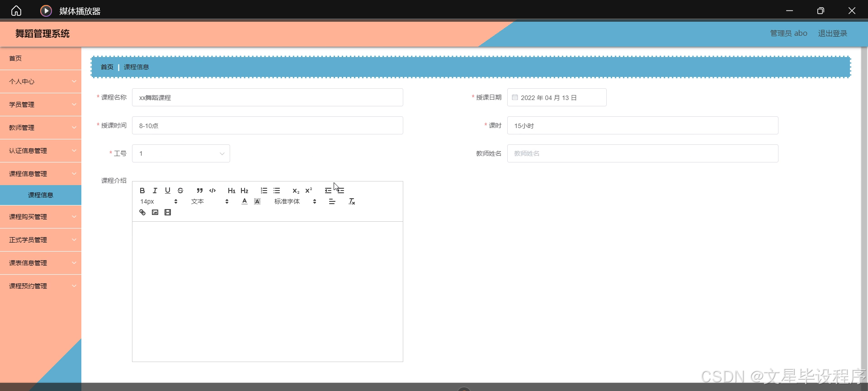Open the text color picker
Image resolution: width=868 pixels, height=391 pixels.
point(245,201)
